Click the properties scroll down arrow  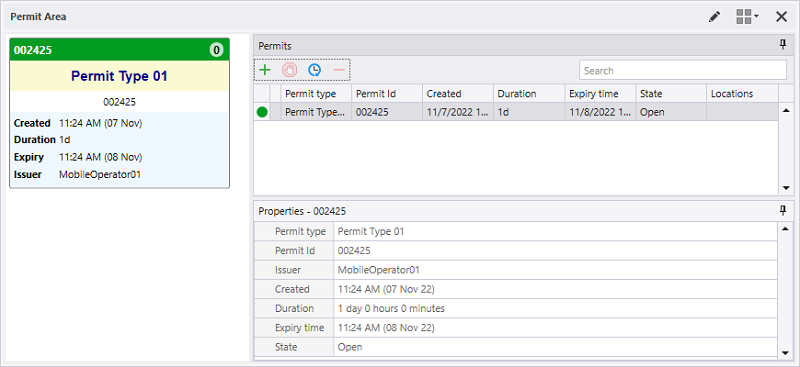click(x=786, y=352)
